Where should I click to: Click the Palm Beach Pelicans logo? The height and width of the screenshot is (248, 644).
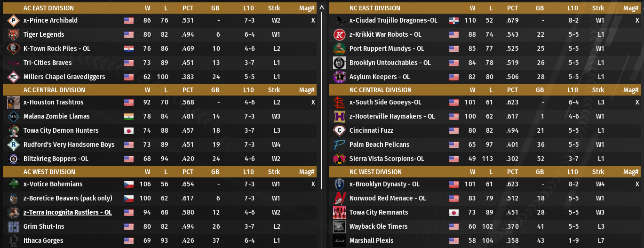[x=339, y=145]
